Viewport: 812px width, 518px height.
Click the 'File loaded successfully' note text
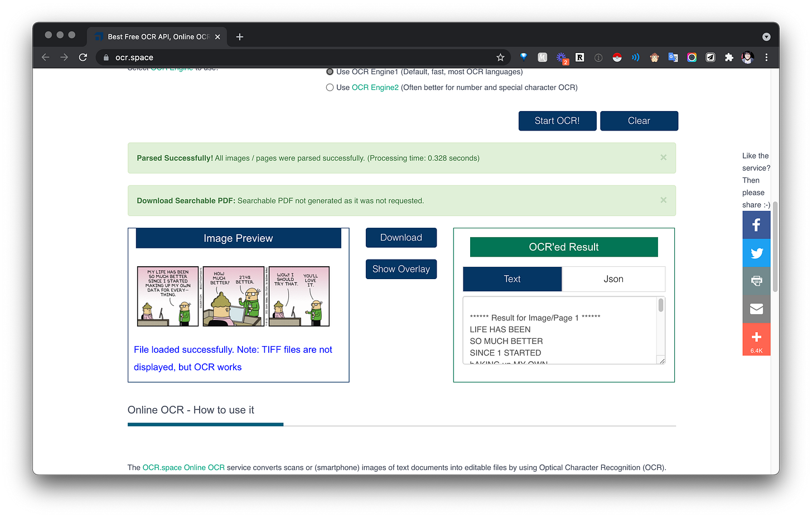[233, 358]
